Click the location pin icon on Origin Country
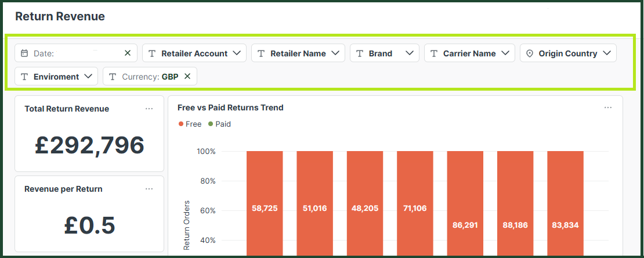This screenshot has height=258, width=644. [x=529, y=53]
